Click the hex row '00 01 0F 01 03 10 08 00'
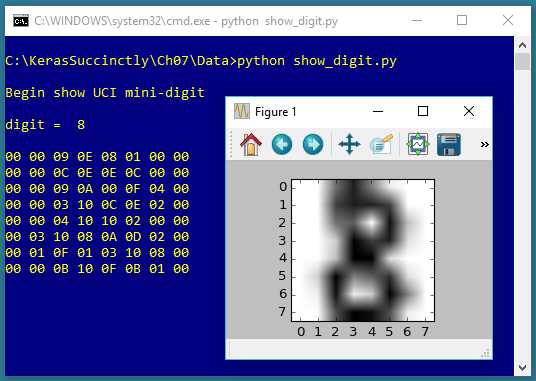Screen dimensions: 536x381 [97, 253]
